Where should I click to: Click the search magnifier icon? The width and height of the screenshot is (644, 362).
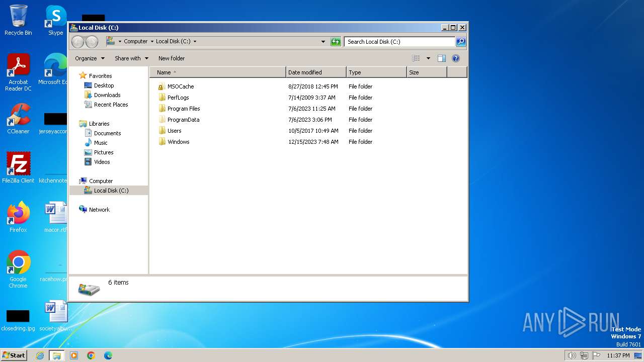(x=461, y=42)
